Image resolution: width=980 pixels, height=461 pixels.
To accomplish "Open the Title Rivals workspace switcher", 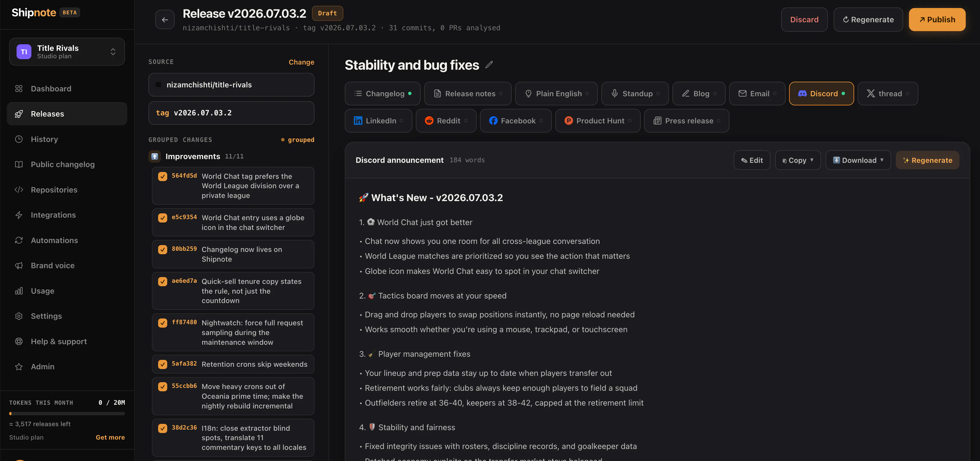I will (x=67, y=52).
